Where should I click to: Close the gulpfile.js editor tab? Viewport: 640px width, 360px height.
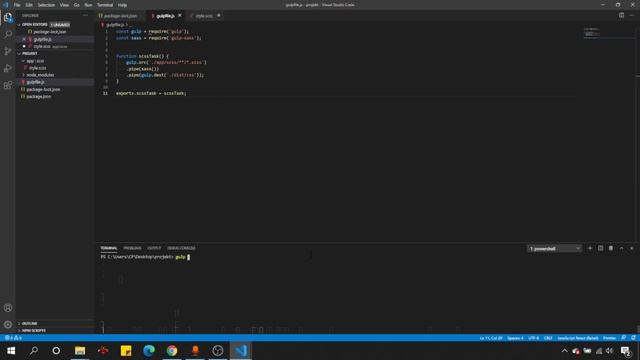point(180,16)
